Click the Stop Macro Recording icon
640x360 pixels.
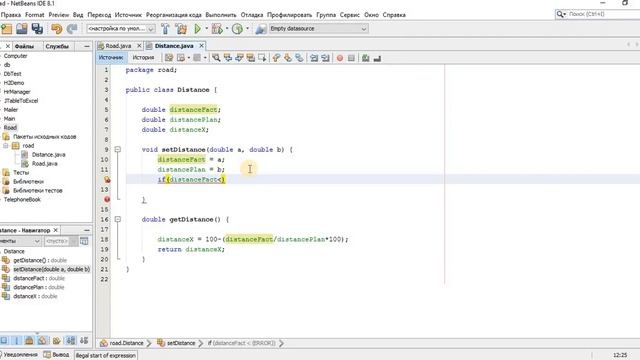pos(351,58)
